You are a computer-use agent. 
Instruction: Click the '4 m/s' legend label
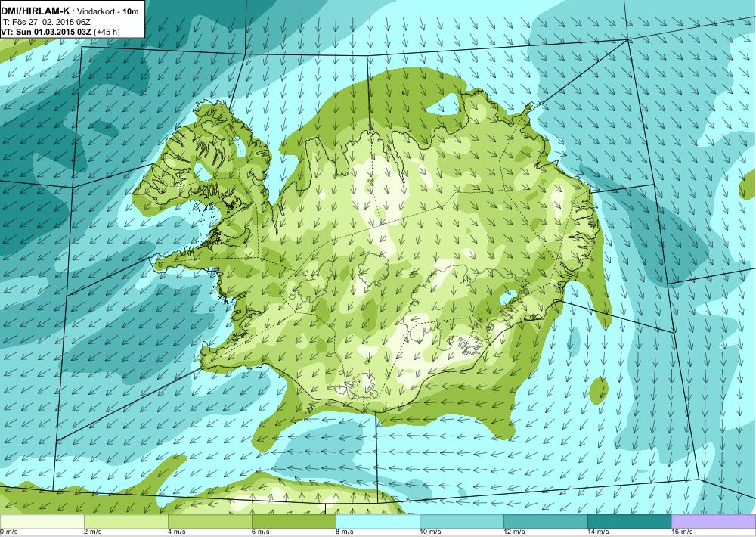pyautogui.click(x=177, y=532)
